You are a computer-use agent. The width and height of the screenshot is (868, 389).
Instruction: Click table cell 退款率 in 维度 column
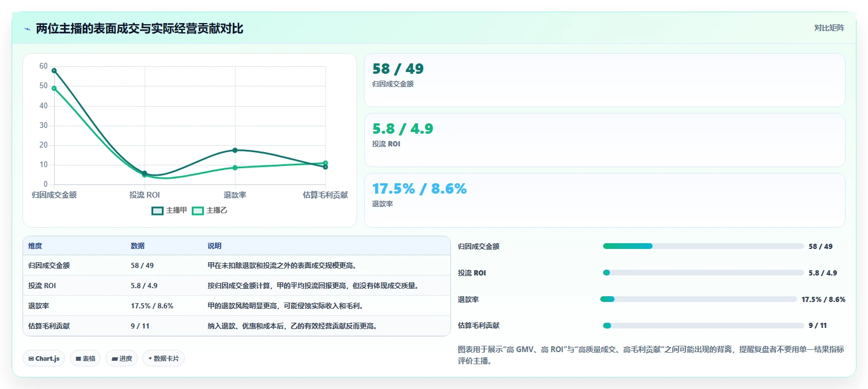point(39,305)
